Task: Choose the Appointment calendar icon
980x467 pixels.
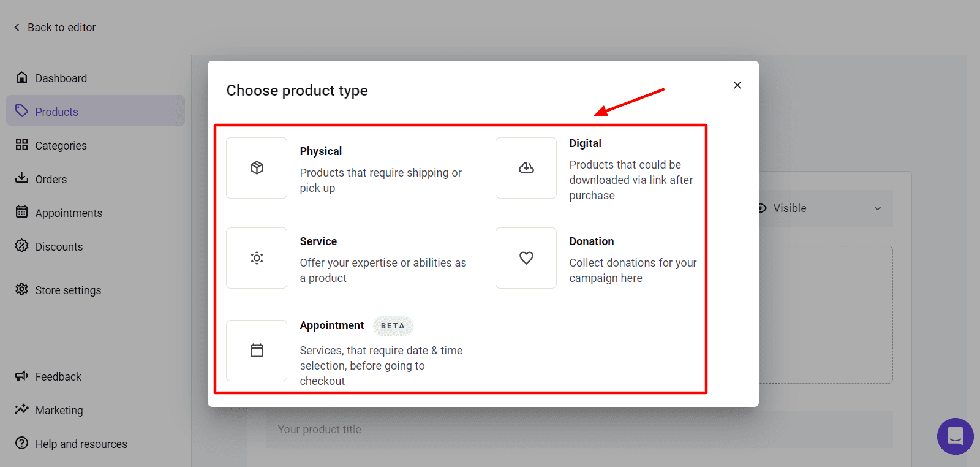Action: pyautogui.click(x=257, y=351)
